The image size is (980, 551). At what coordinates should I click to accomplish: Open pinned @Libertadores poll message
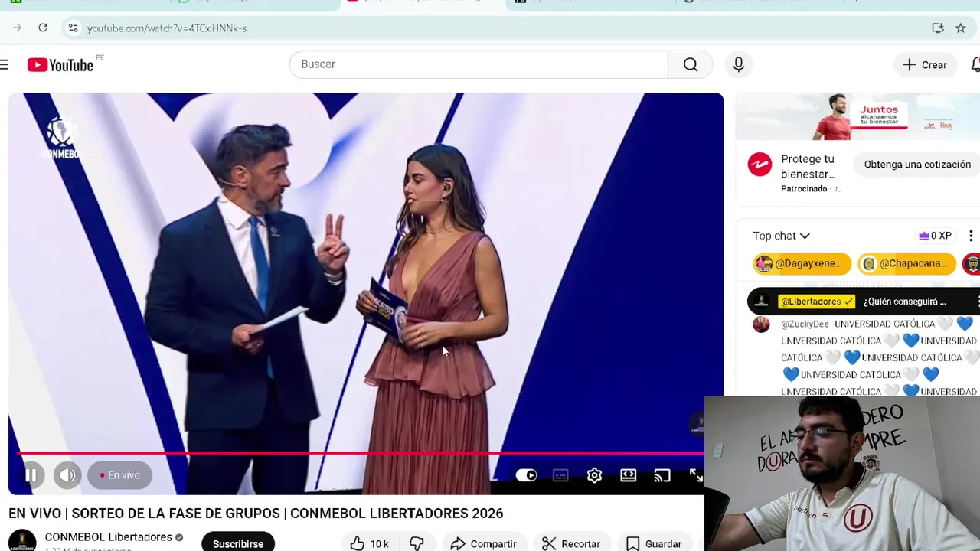click(x=864, y=302)
